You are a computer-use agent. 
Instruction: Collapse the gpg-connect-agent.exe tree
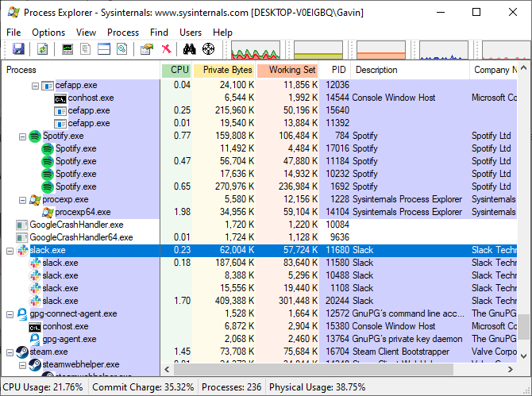pos(10,314)
